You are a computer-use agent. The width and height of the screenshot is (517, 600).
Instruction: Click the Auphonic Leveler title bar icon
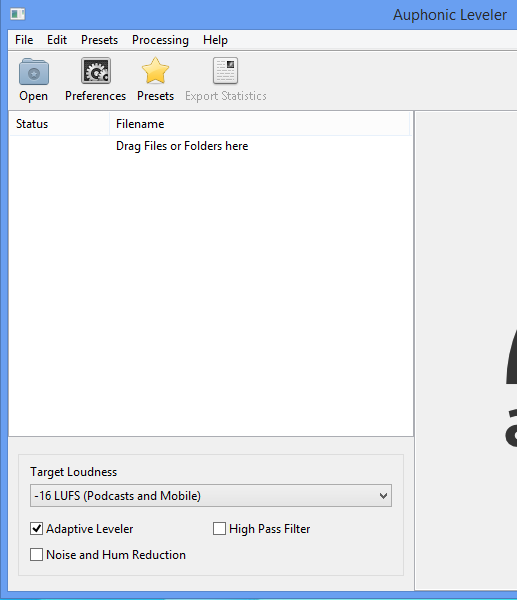[x=18, y=15]
